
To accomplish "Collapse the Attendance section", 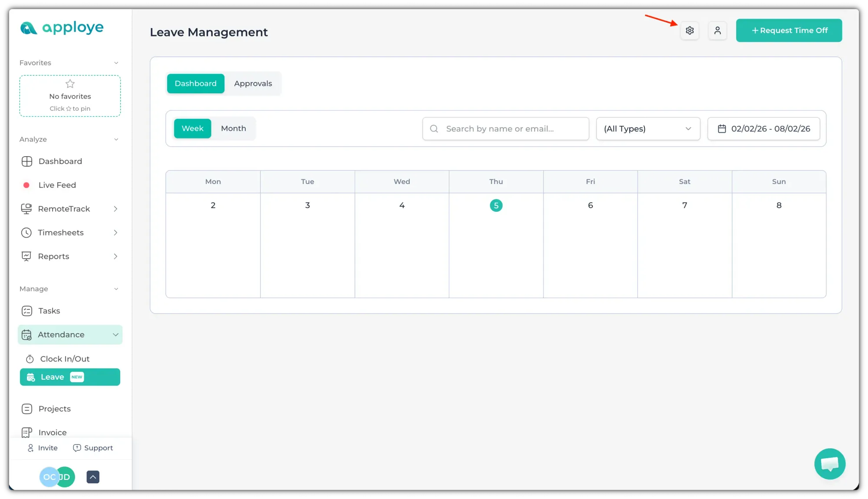I will pos(115,335).
